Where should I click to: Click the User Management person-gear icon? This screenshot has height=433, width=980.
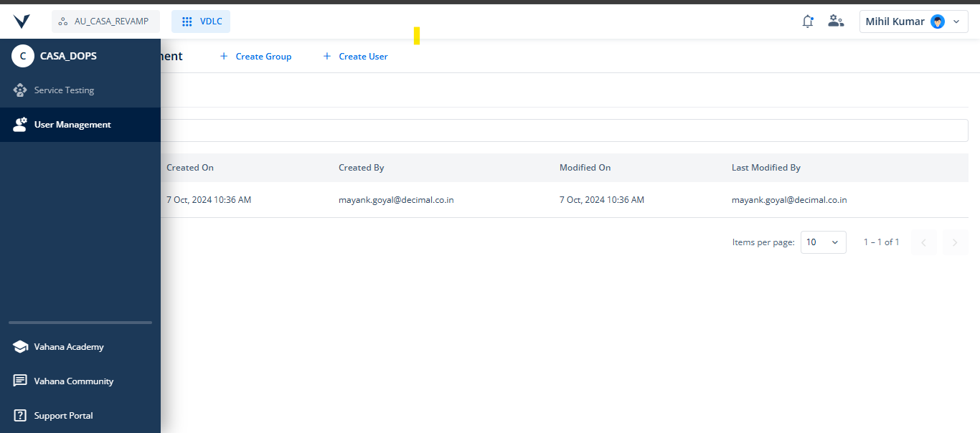click(20, 125)
